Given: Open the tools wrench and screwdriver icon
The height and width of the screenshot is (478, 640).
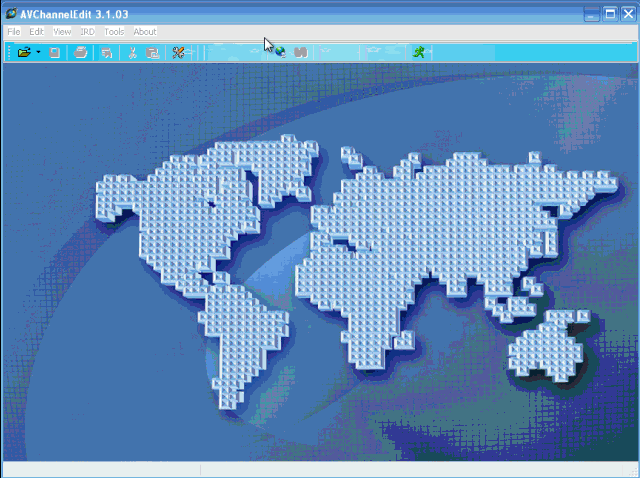Looking at the screenshot, I should pos(178,52).
